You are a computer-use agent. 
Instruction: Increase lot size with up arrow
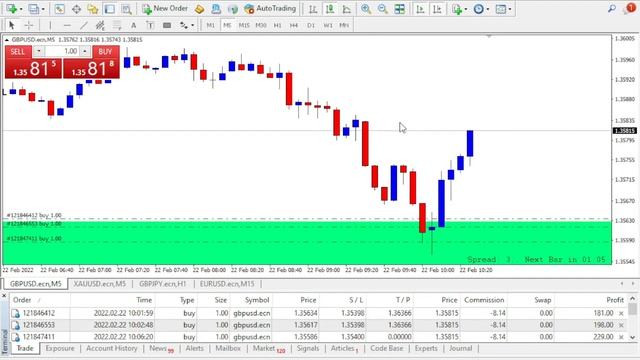coord(84,51)
